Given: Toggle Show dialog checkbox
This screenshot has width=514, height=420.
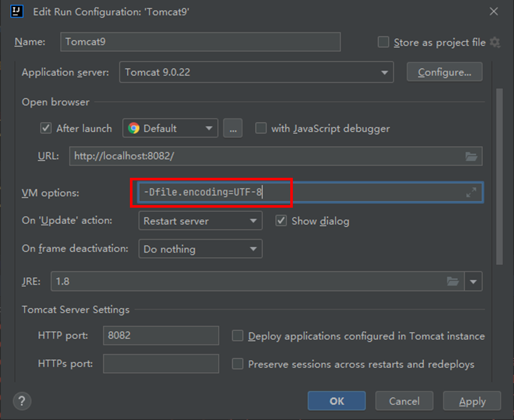Looking at the screenshot, I should 281,221.
